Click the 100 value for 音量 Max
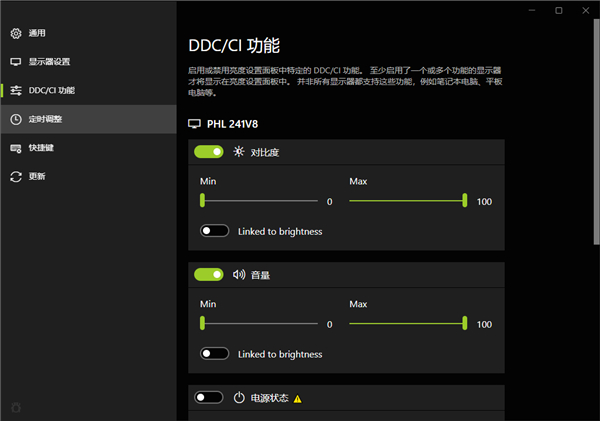 click(x=484, y=325)
